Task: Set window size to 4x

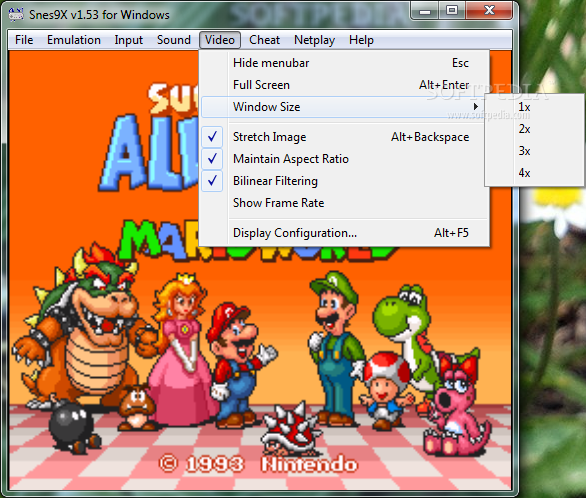Action: tap(535, 173)
